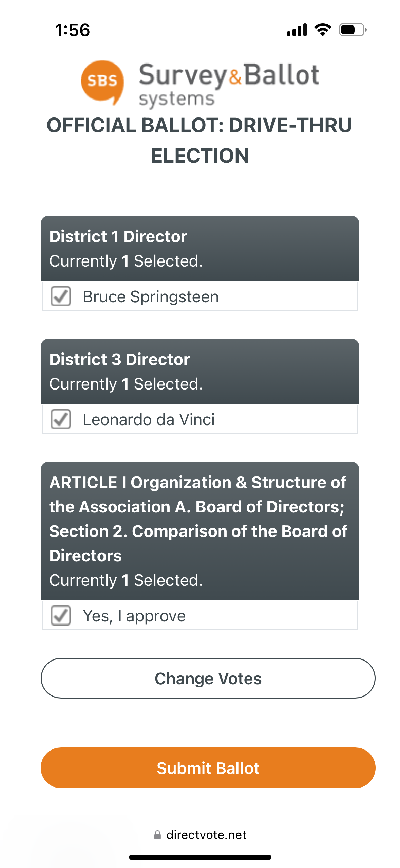400x868 pixels.
Task: Uncheck the Bruce Springsteen checkbox
Action: [x=61, y=296]
